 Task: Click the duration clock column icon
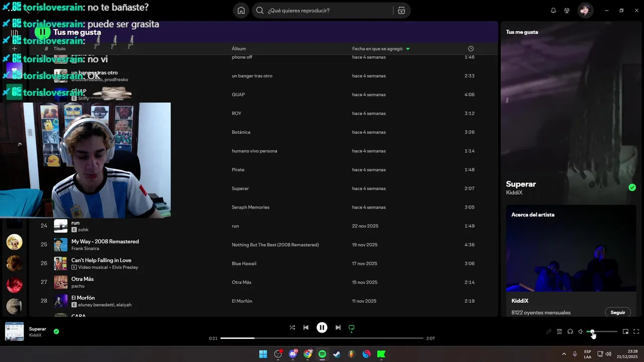(471, 49)
